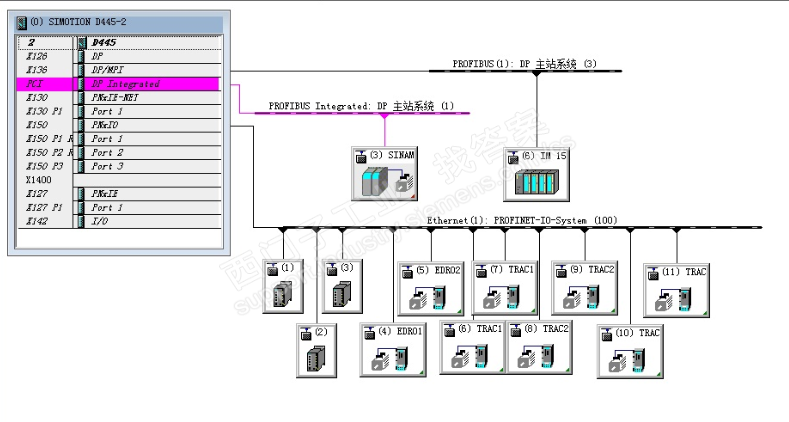Click the (10) TRAC drive icon
This screenshot has width=789, height=422.
[x=630, y=351]
